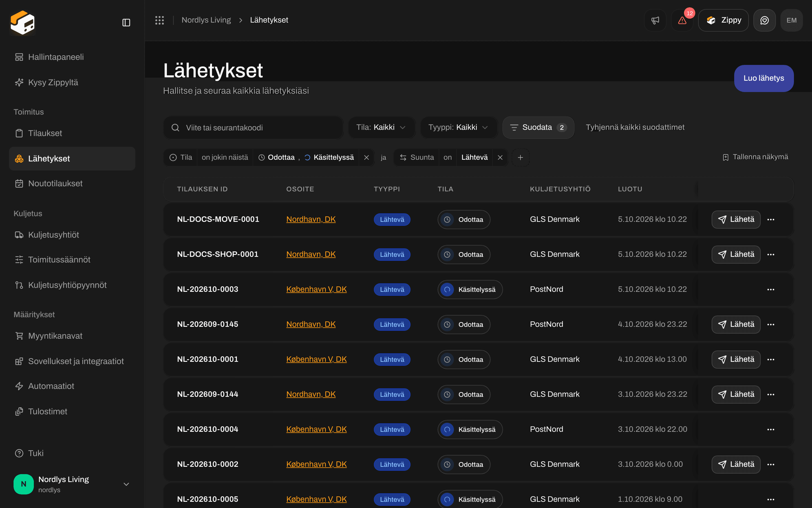Click the orange app logo
This screenshot has width=812, height=508.
coord(23,23)
